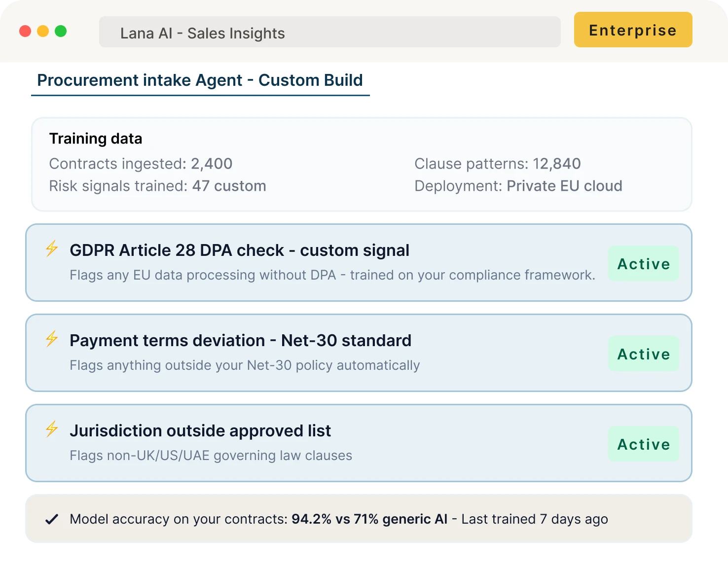Select the lightning icon on Payment terms deviation
Image resolution: width=728 pixels, height=568 pixels.
(51, 340)
